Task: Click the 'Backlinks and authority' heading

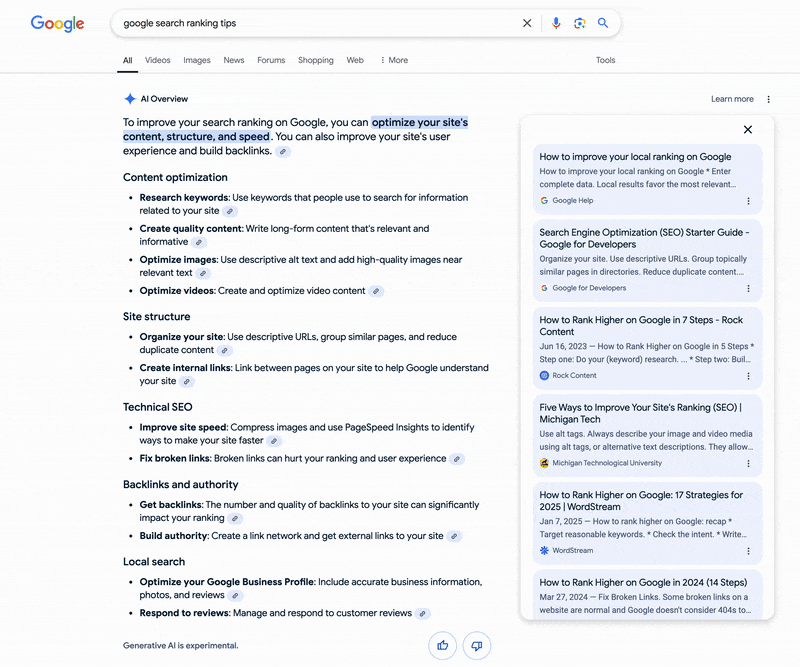Action: [x=181, y=485]
